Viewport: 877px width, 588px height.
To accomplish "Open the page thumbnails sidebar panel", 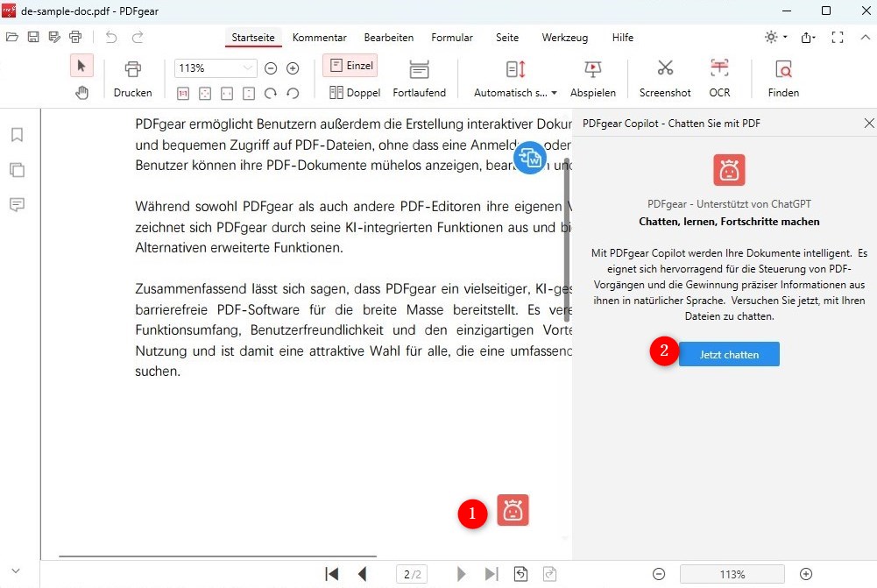I will point(18,169).
